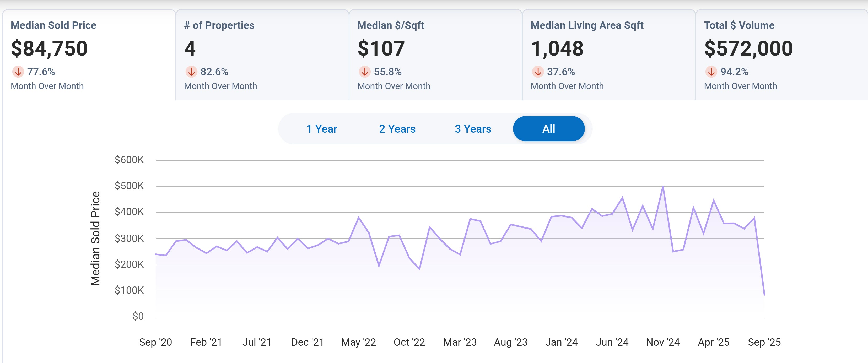The height and width of the screenshot is (363, 868).
Task: Click down arrow icon under Median Sold Price
Action: pos(18,71)
